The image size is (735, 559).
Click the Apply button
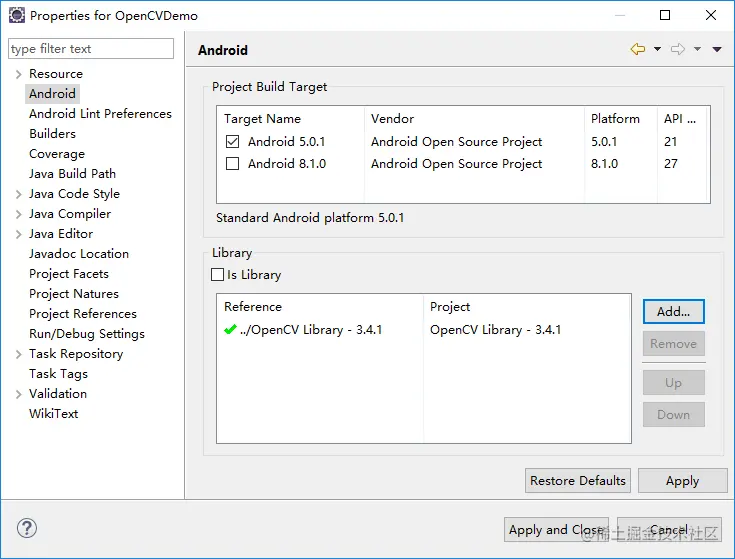pyautogui.click(x=682, y=481)
